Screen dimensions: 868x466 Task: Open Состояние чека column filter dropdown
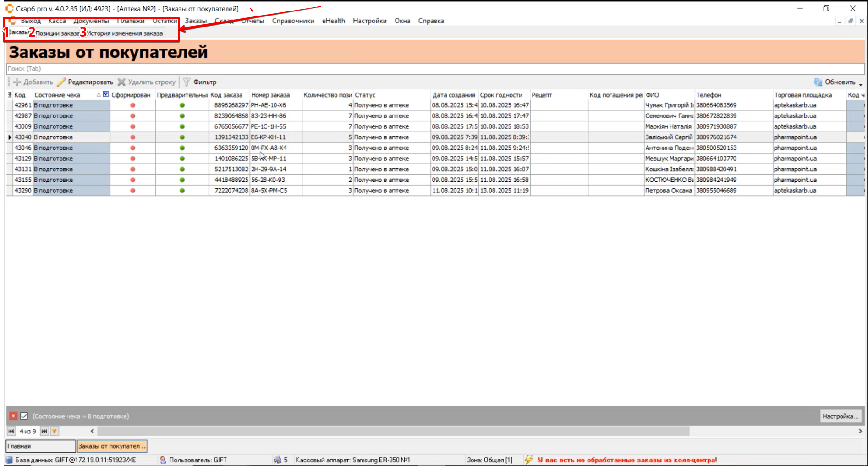pos(106,94)
